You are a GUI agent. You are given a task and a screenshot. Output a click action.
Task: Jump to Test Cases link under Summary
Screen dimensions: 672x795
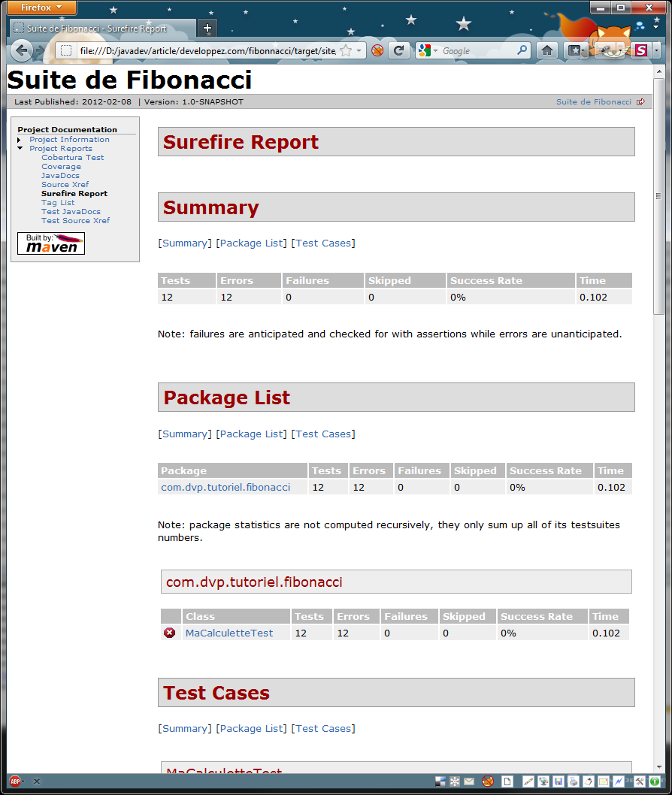click(323, 243)
